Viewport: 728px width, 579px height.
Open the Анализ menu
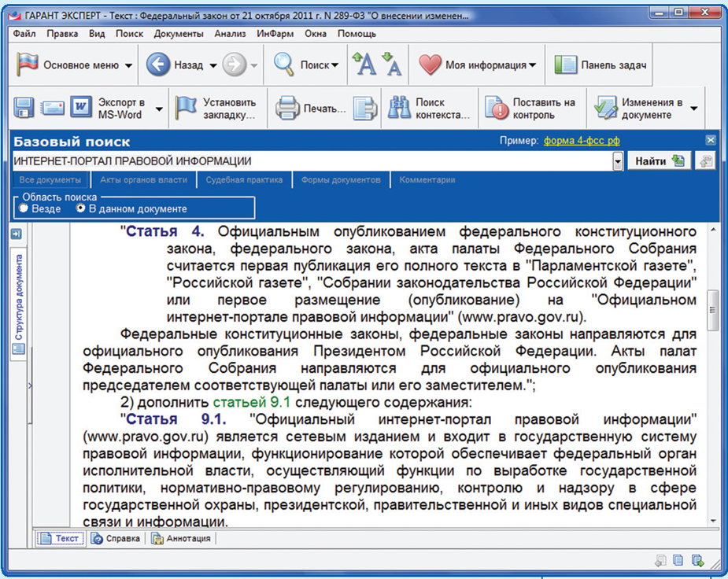pyautogui.click(x=230, y=34)
